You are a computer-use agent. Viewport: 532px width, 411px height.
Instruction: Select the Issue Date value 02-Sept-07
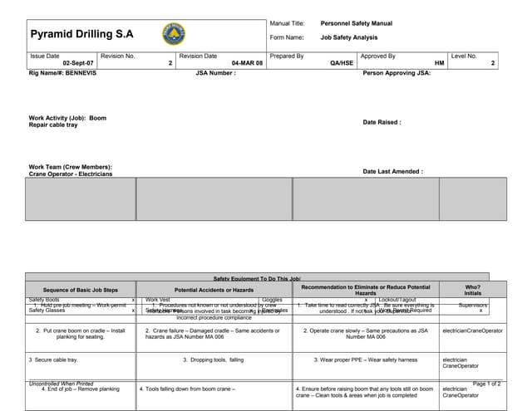coord(77,63)
